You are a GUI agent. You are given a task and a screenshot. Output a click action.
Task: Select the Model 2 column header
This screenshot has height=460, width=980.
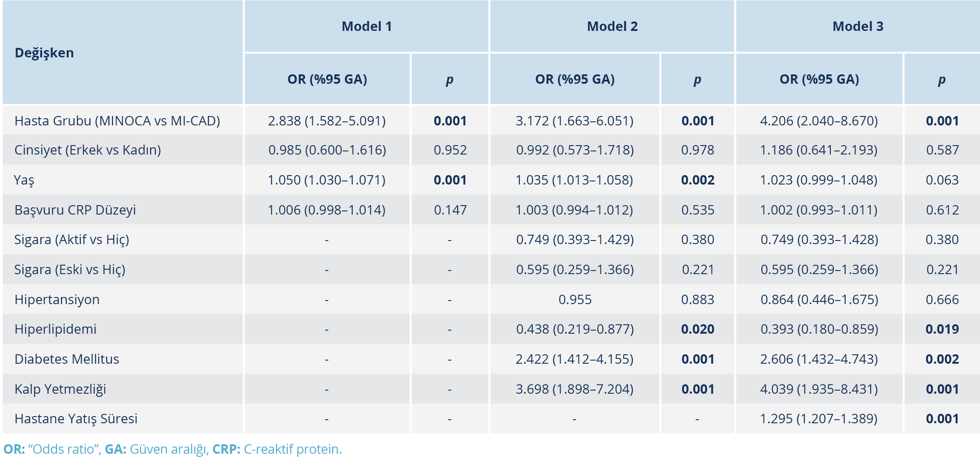(x=612, y=26)
